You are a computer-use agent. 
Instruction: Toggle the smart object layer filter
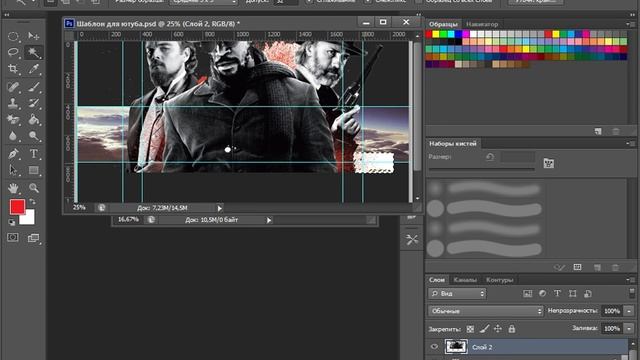coord(588,293)
